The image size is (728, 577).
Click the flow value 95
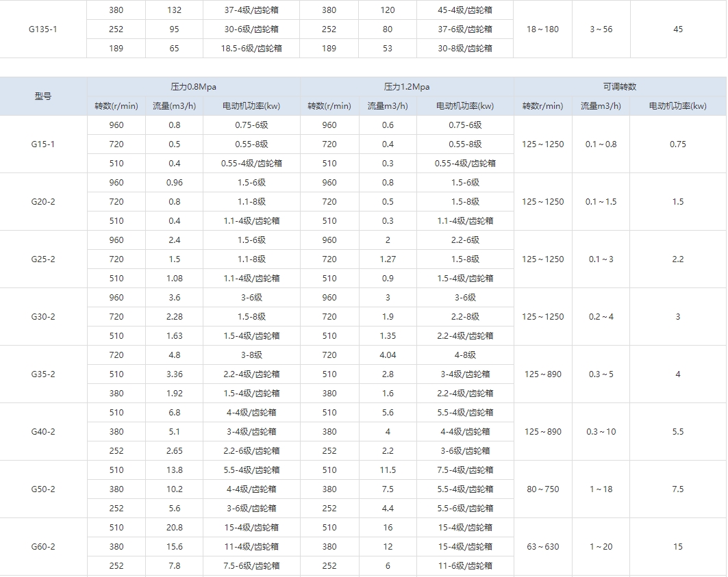174,29
